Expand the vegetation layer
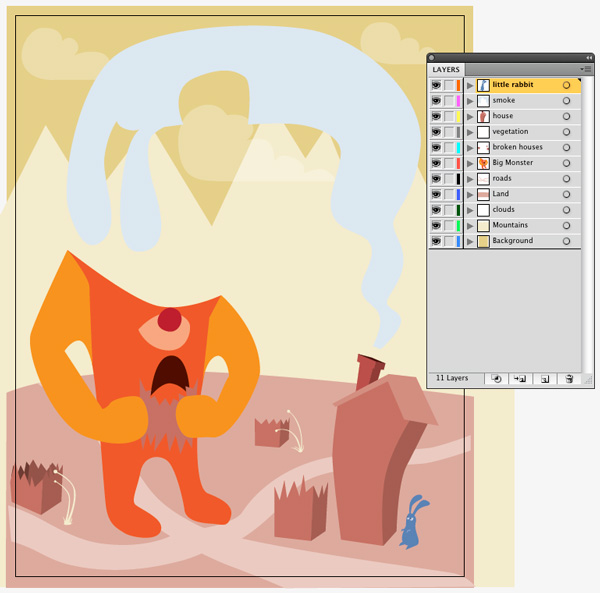600x593 pixels. pyautogui.click(x=470, y=132)
